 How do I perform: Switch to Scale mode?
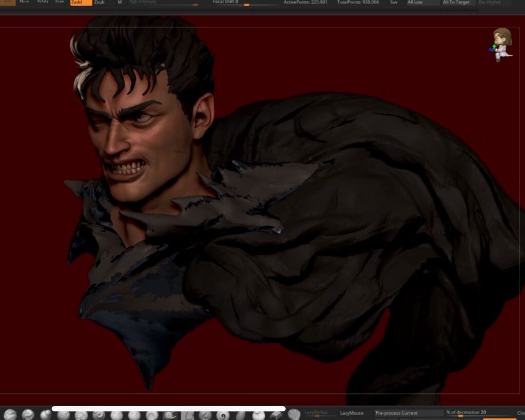click(x=60, y=2)
